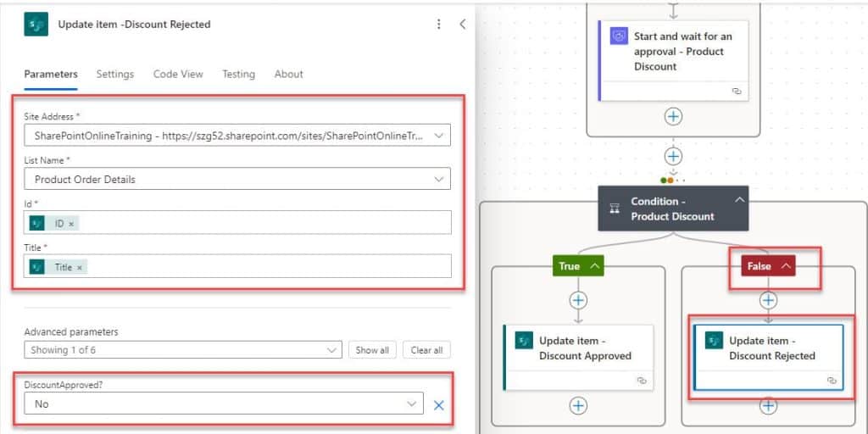Add action below Update item - Discount Approved
868x434 pixels.
(578, 406)
